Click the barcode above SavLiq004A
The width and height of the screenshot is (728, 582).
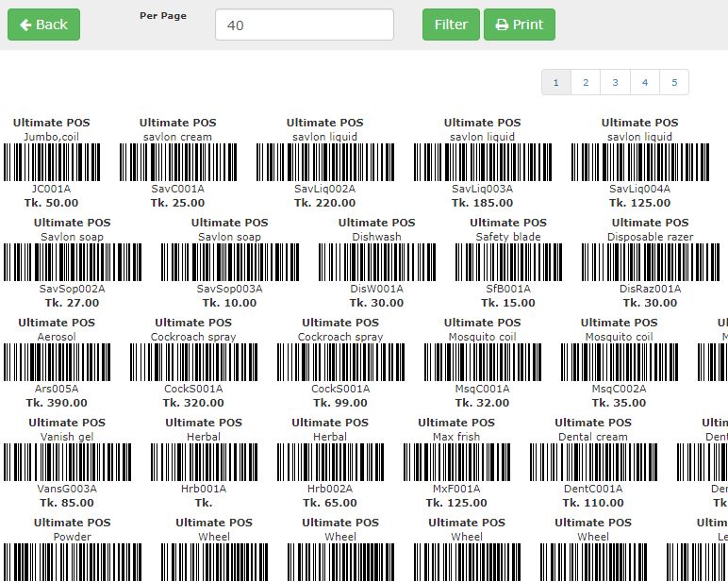[639, 162]
